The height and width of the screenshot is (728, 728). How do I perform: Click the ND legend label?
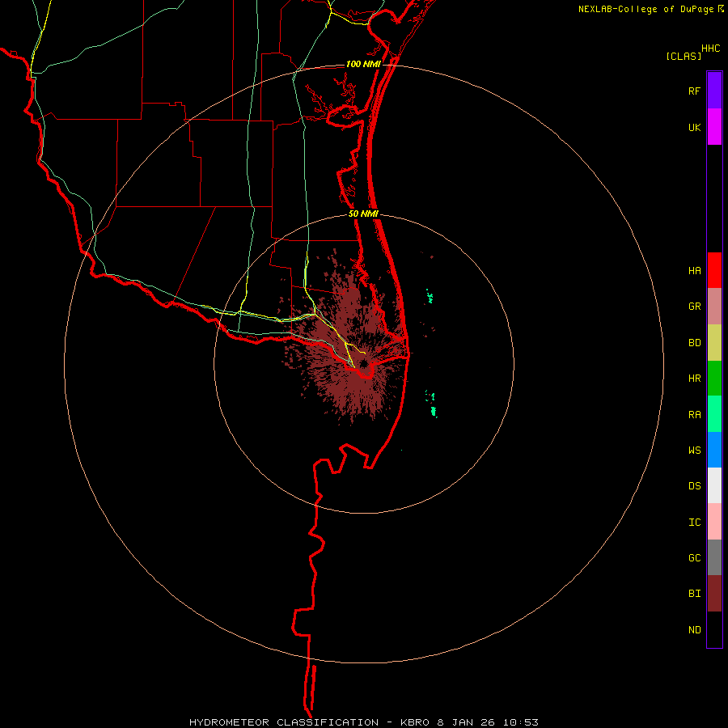694,630
